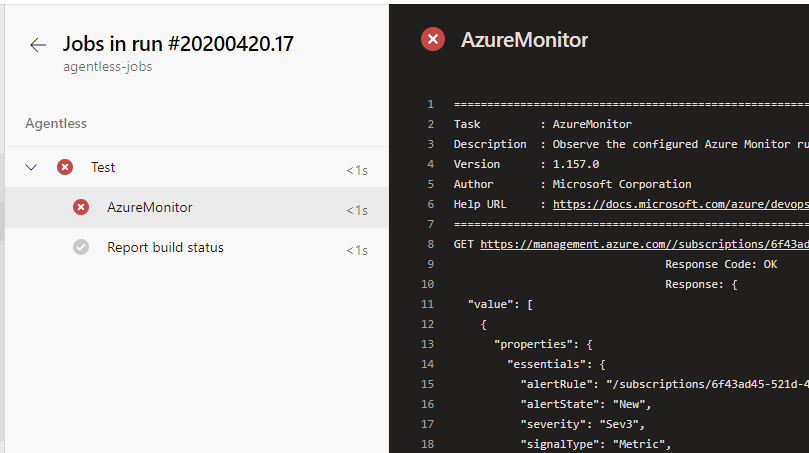The height and width of the screenshot is (453, 809).
Task: Click the <1s duration of AzureMonitor task
Action: [357, 211]
